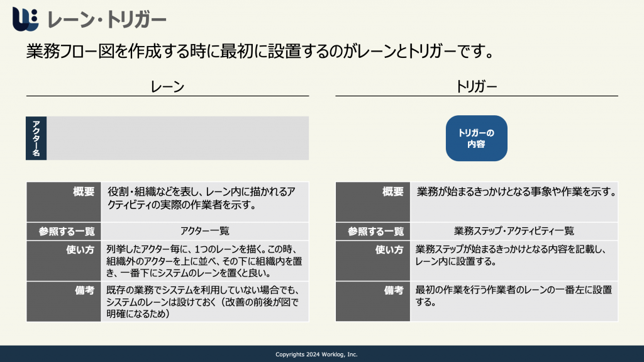The width and height of the screenshot is (644, 362).
Task: Click the 概要 header cell in the lane table
Action: tap(64, 202)
